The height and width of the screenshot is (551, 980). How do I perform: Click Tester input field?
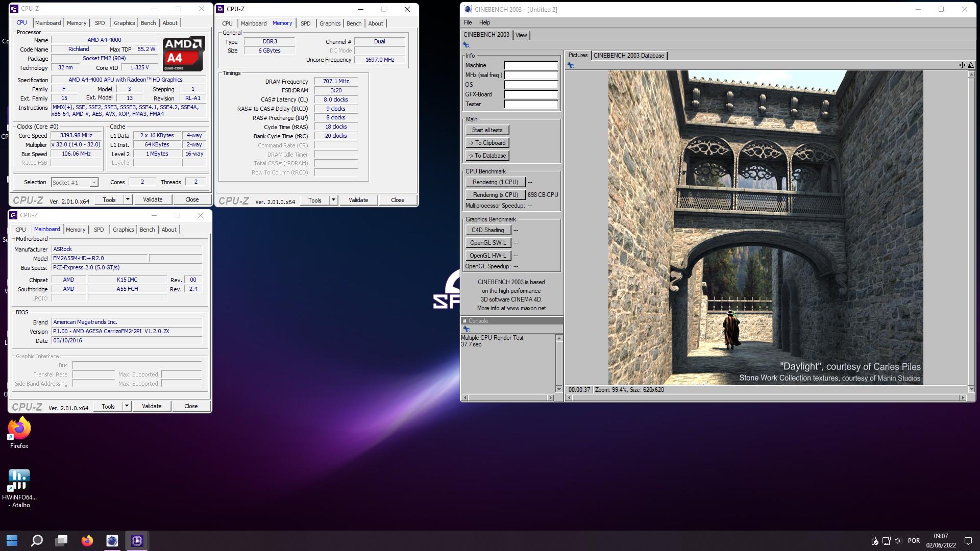point(531,104)
